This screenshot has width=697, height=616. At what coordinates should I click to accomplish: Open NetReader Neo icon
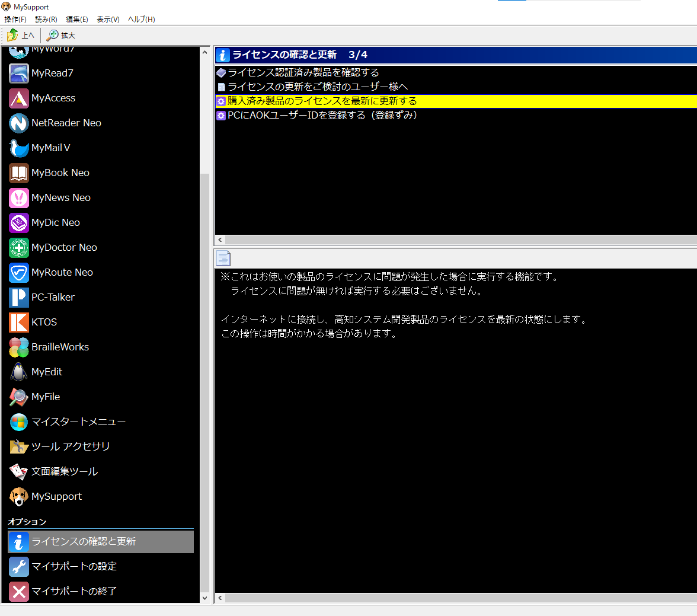point(19,123)
